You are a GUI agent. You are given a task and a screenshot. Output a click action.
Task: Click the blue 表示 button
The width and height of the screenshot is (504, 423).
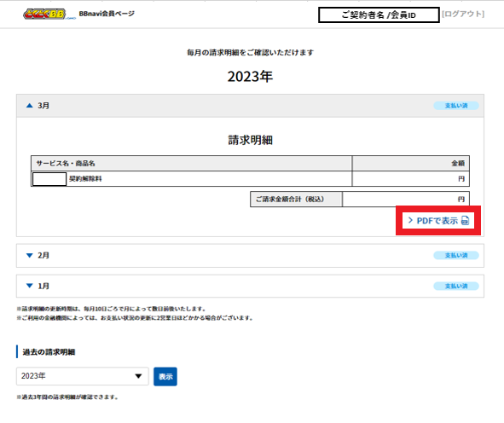(x=165, y=376)
